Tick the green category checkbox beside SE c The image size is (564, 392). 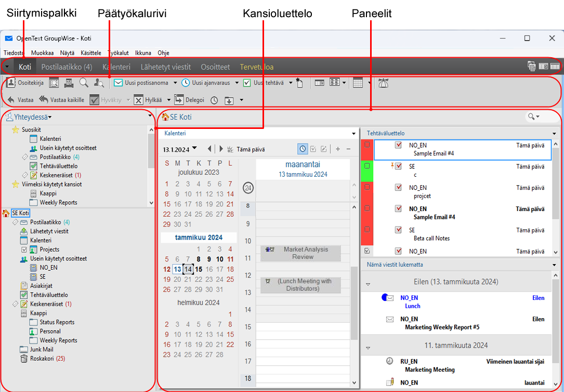tap(367, 166)
